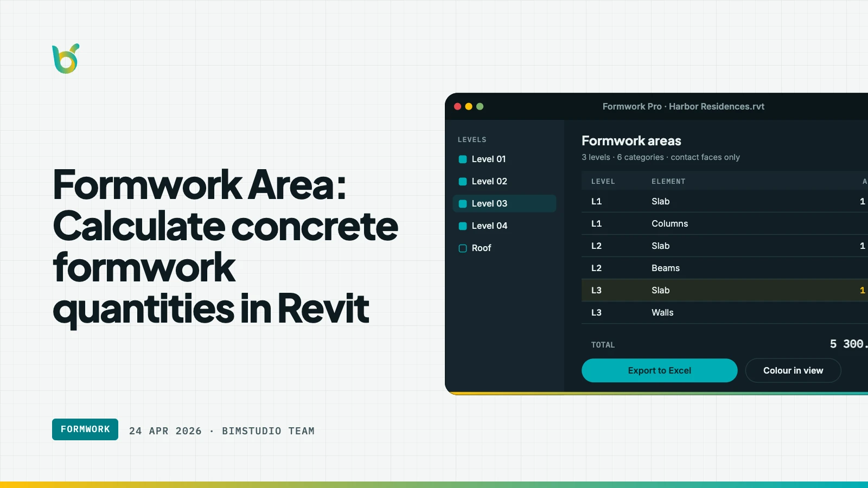Select the highlighted L3 Slab row
The height and width of the screenshot is (488, 868).
725,290
